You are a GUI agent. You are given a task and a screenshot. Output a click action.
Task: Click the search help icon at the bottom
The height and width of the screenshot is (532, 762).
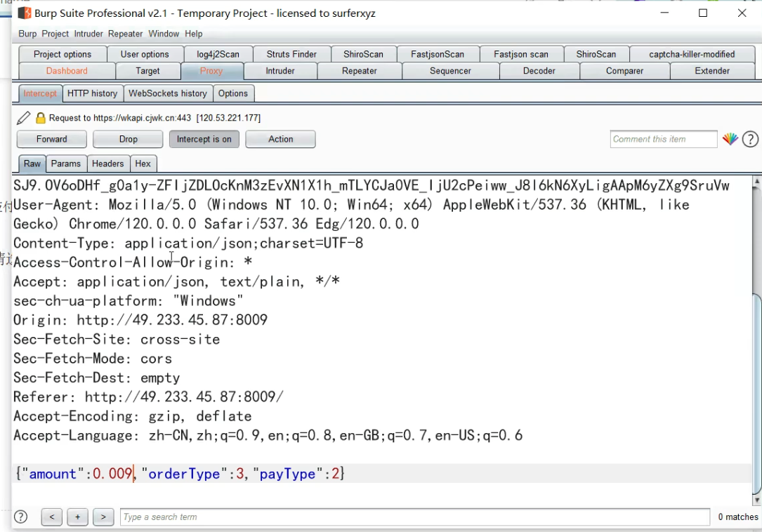[x=21, y=517]
